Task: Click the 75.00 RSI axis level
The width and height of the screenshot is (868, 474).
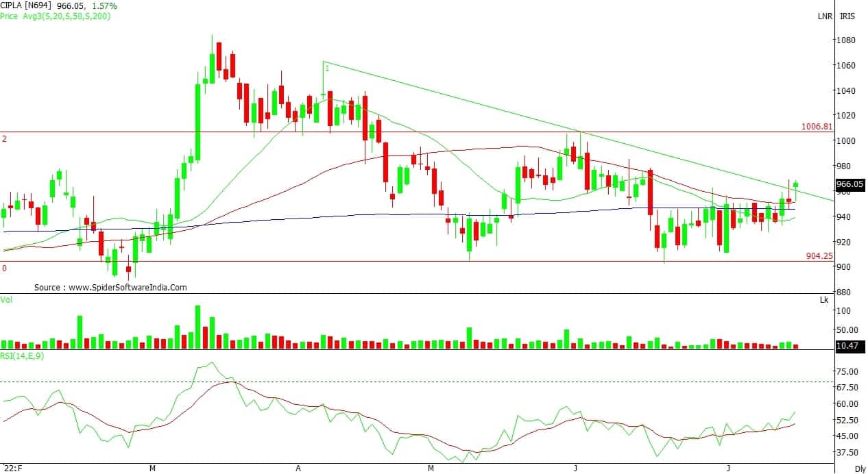Action: 847,372
